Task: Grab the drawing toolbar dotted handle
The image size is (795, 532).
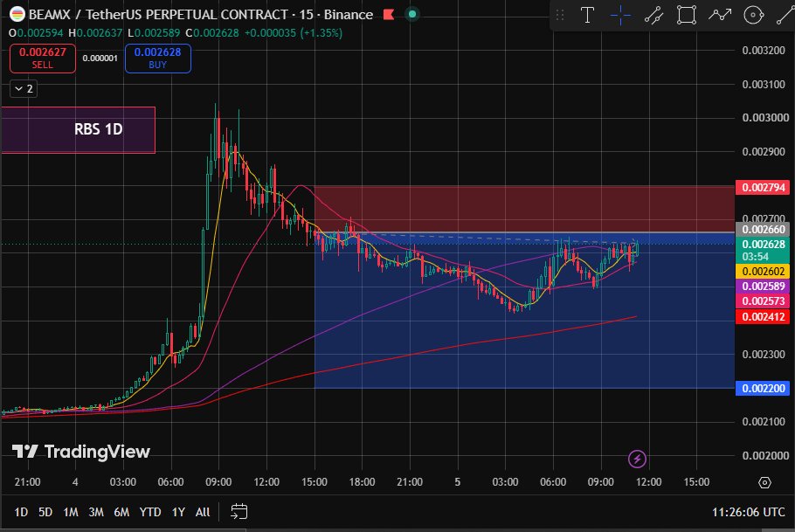Action: (x=560, y=15)
